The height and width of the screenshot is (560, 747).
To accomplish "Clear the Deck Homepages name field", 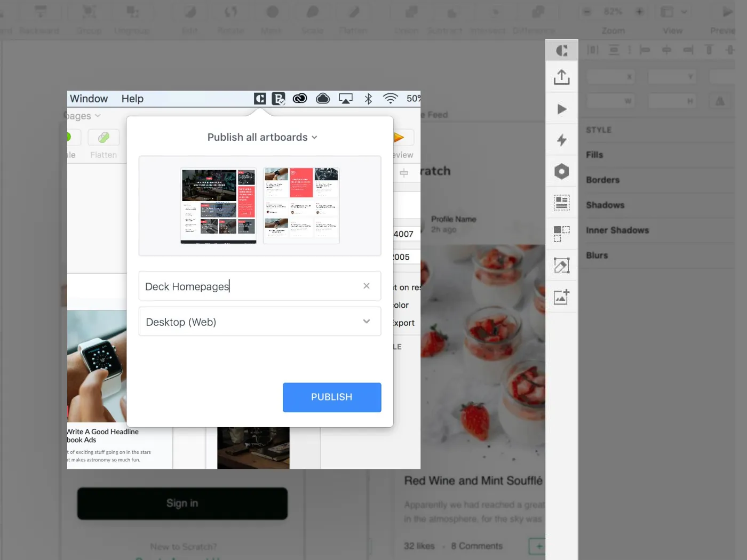I will click(x=367, y=286).
